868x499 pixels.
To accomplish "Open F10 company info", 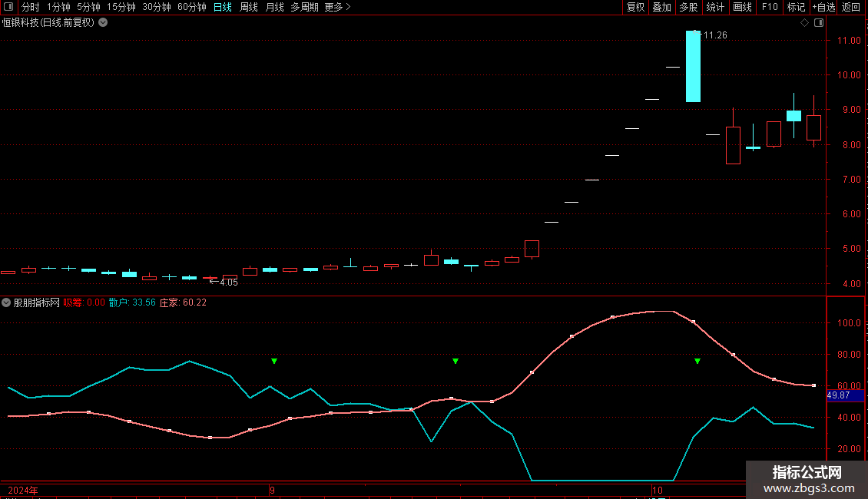I will coord(770,7).
